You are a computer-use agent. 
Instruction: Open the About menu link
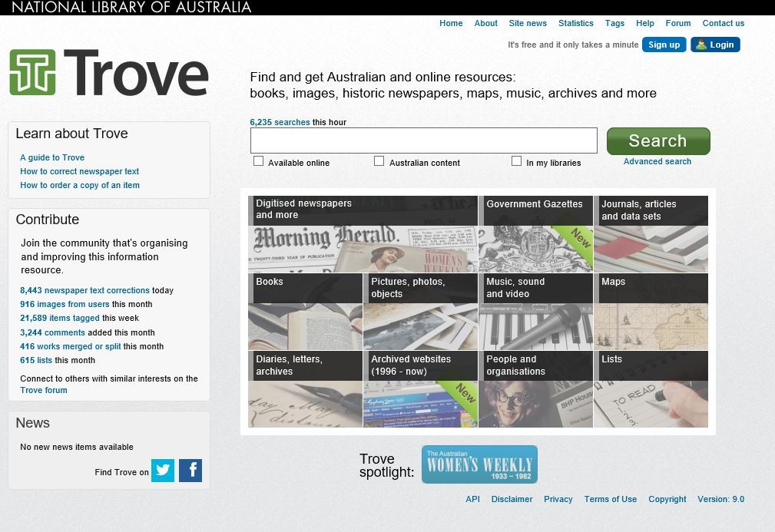tap(486, 23)
